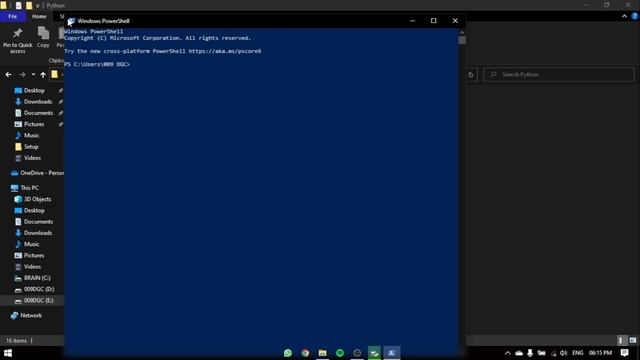Select Music in Quick access list

(31, 136)
